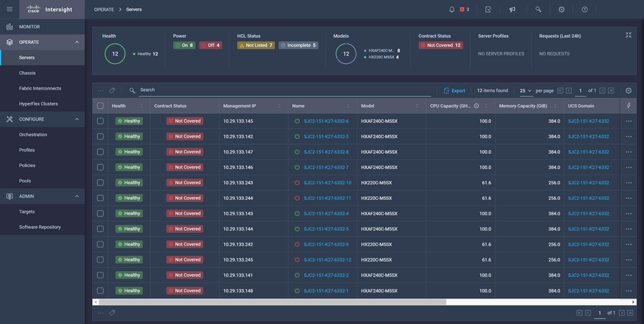Open Fabric Interconnects in the sidebar
This screenshot has width=644, height=324.
click(x=42, y=88)
